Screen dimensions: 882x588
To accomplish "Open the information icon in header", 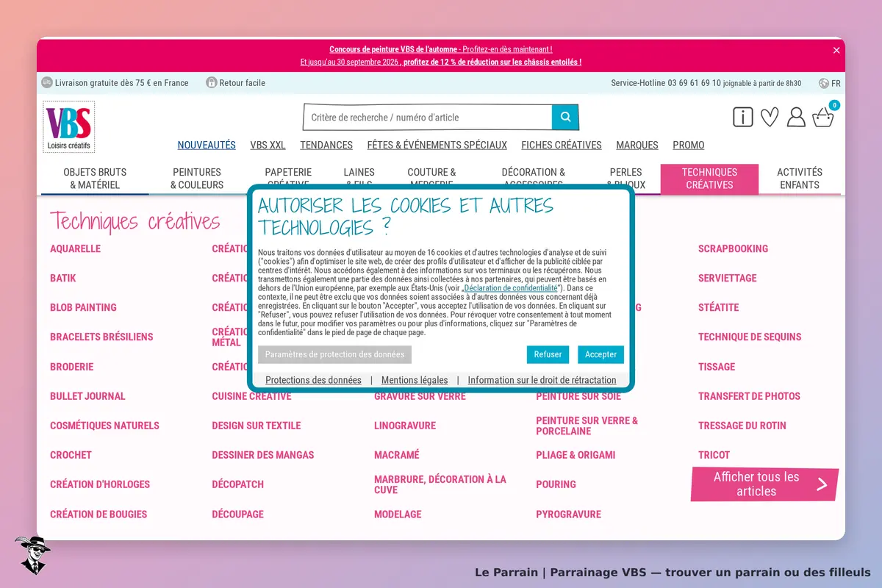I will (x=743, y=117).
